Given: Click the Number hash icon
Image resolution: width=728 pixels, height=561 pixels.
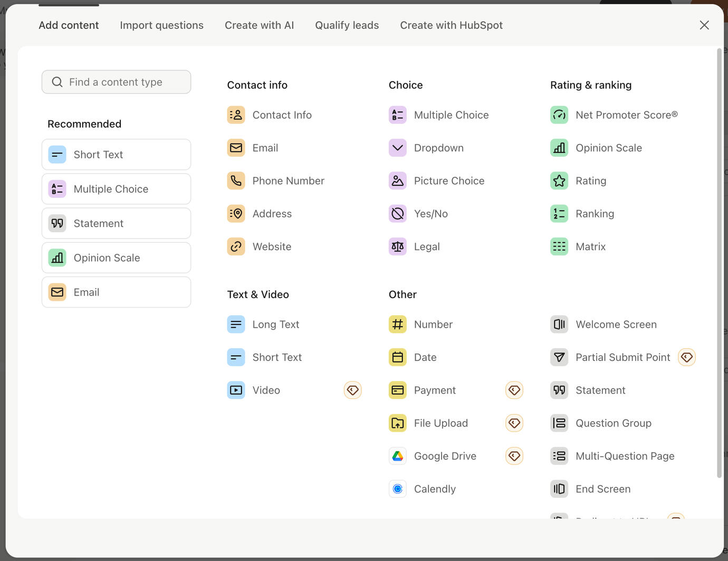Looking at the screenshot, I should click(x=397, y=325).
